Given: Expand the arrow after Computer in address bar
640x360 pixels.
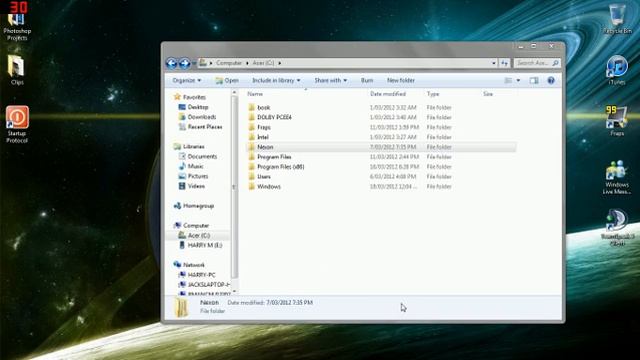Looking at the screenshot, I should point(247,63).
